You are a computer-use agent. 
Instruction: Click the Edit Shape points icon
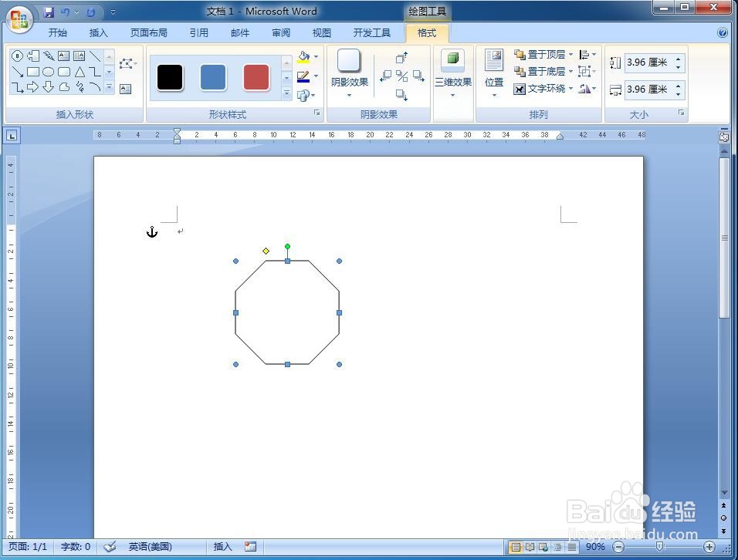[x=127, y=63]
